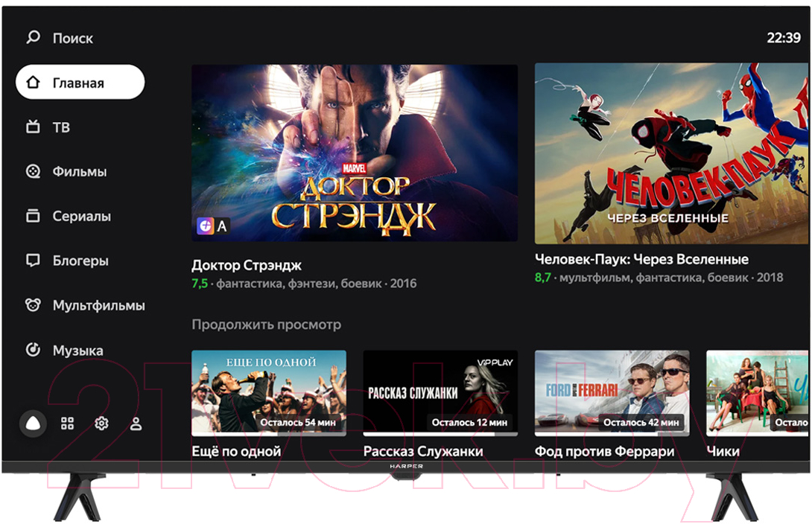Click the Рассказ Служанки progress bar

[440, 435]
